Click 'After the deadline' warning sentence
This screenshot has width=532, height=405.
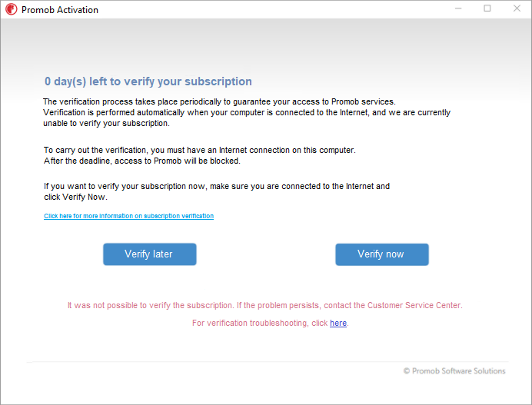(141, 161)
